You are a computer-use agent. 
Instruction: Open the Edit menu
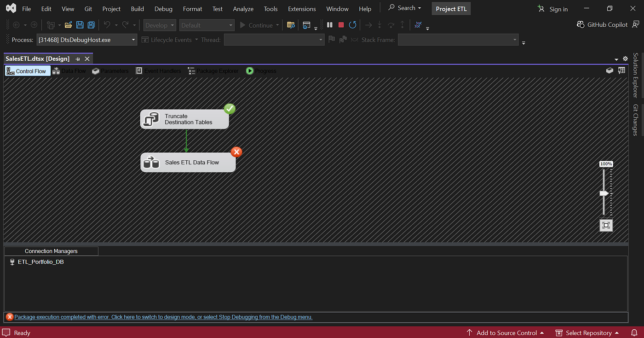(x=46, y=9)
